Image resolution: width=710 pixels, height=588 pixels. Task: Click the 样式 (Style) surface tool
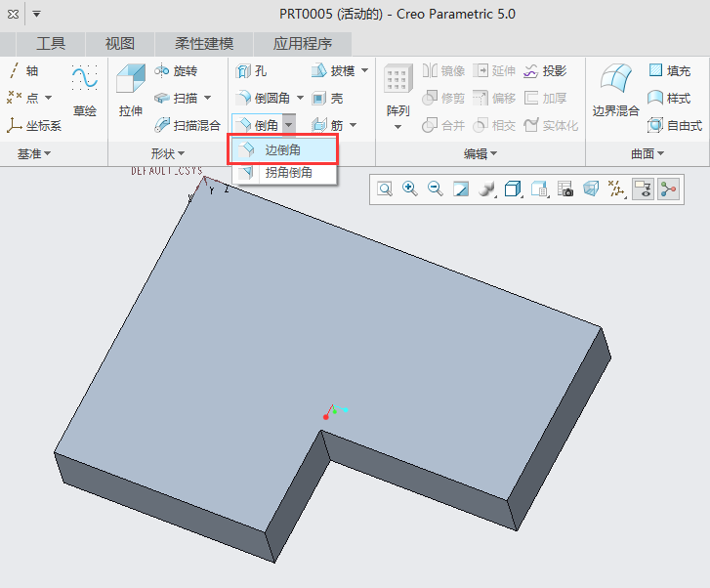(669, 98)
